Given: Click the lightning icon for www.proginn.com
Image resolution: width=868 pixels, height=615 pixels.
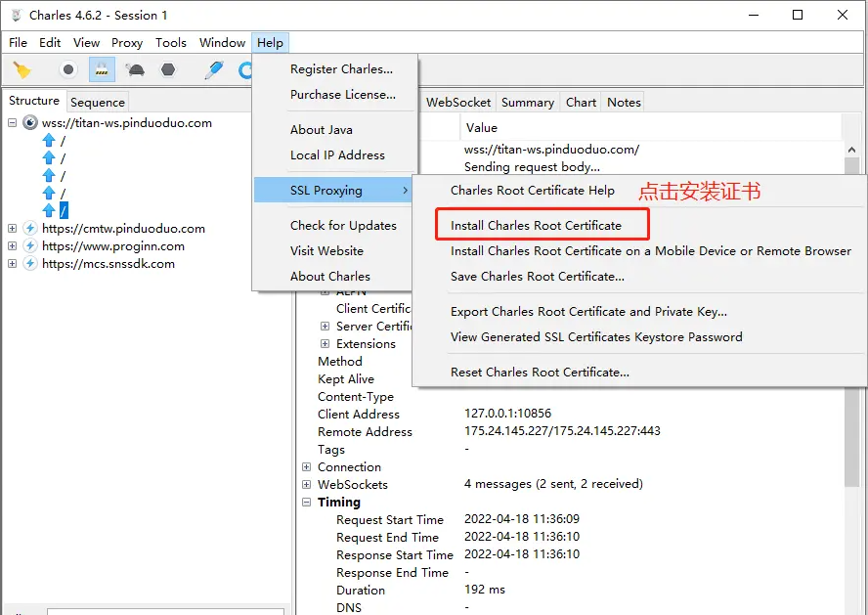Looking at the screenshot, I should (30, 246).
